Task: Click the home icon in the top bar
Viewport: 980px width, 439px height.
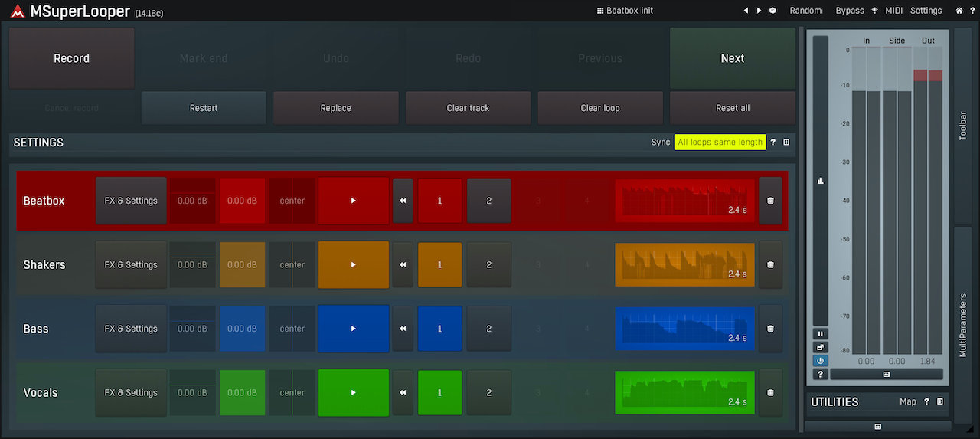Action: (x=959, y=11)
